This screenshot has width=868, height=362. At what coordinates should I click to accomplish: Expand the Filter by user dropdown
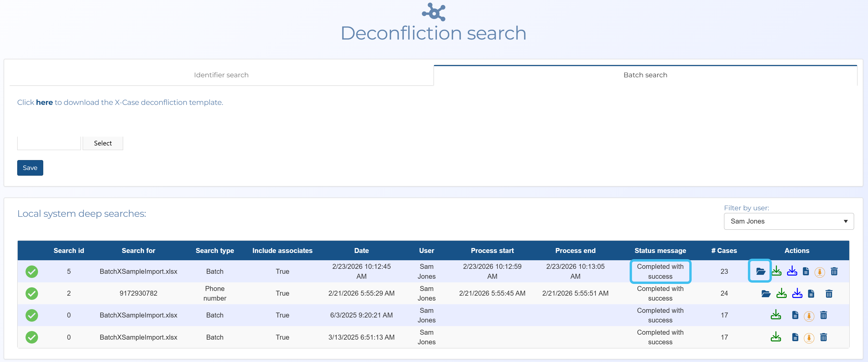click(789, 221)
